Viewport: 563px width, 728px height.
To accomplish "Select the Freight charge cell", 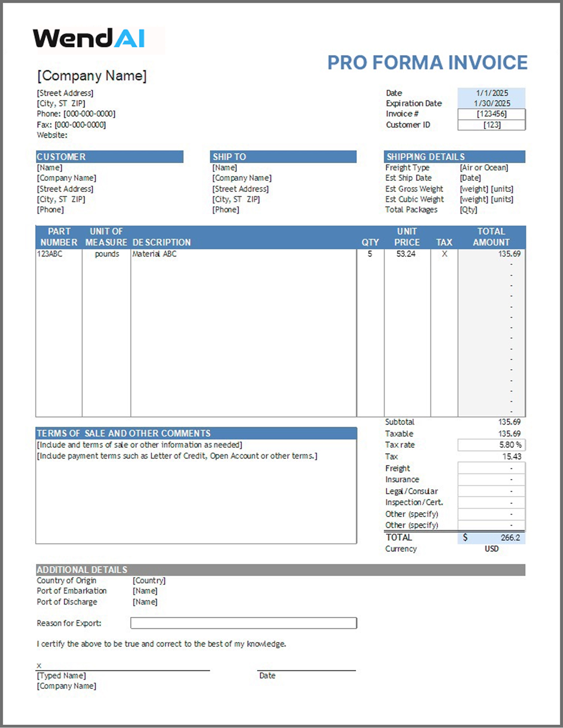I will [491, 468].
